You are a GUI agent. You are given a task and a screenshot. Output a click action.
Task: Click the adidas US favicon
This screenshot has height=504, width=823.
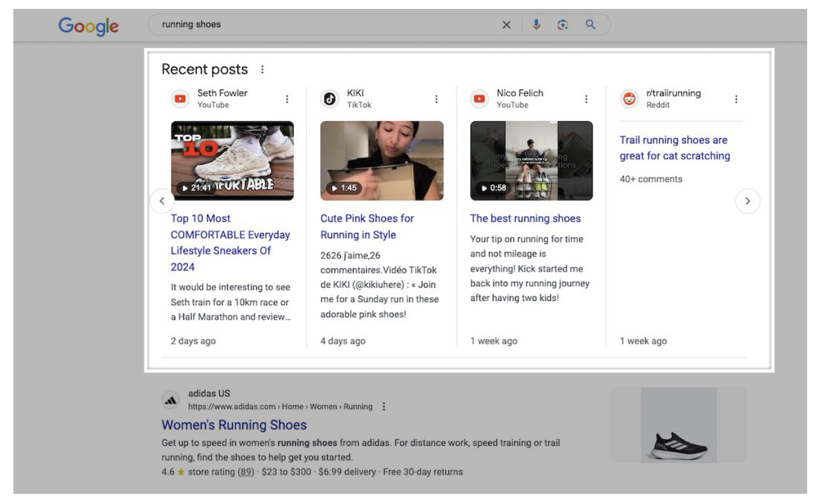point(171,400)
